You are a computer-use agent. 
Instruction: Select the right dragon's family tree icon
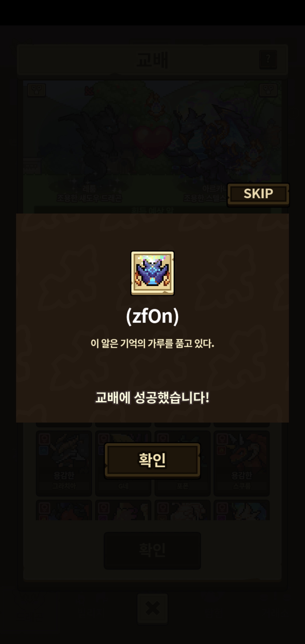click(x=268, y=90)
